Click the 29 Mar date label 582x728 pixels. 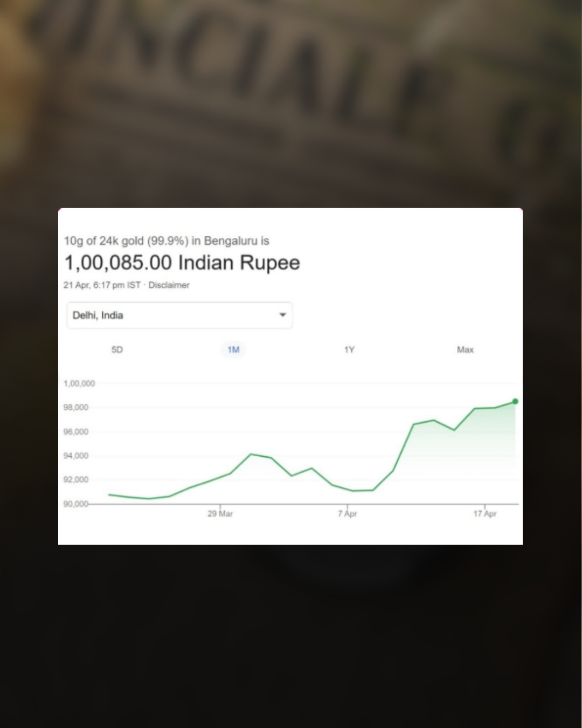pos(220,514)
